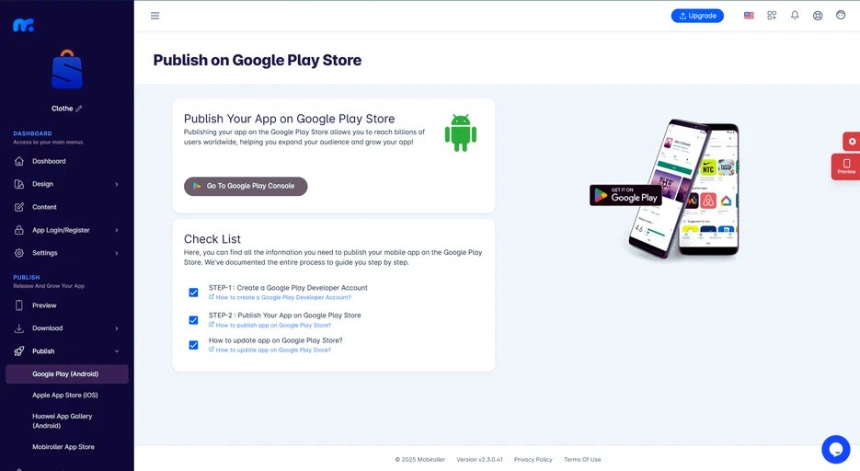Viewport: 860px width, 471px height.
Task: Open the notifications bell
Action: point(795,15)
